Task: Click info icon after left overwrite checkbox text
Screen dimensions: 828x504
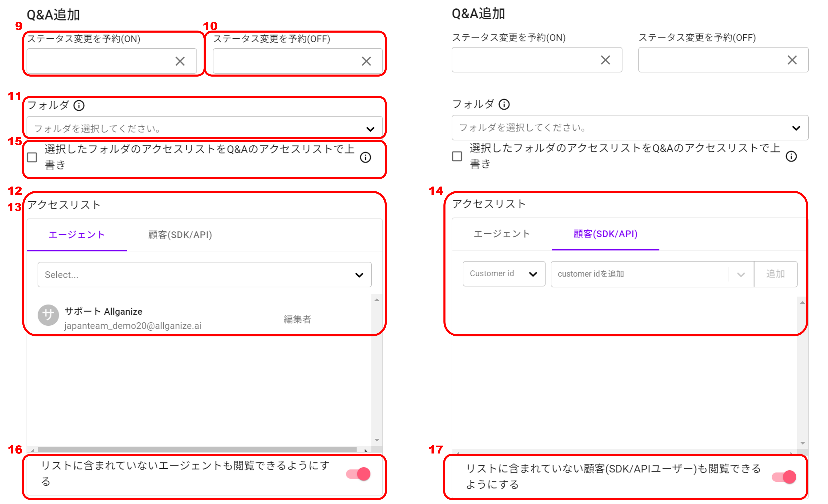Action: click(x=365, y=157)
